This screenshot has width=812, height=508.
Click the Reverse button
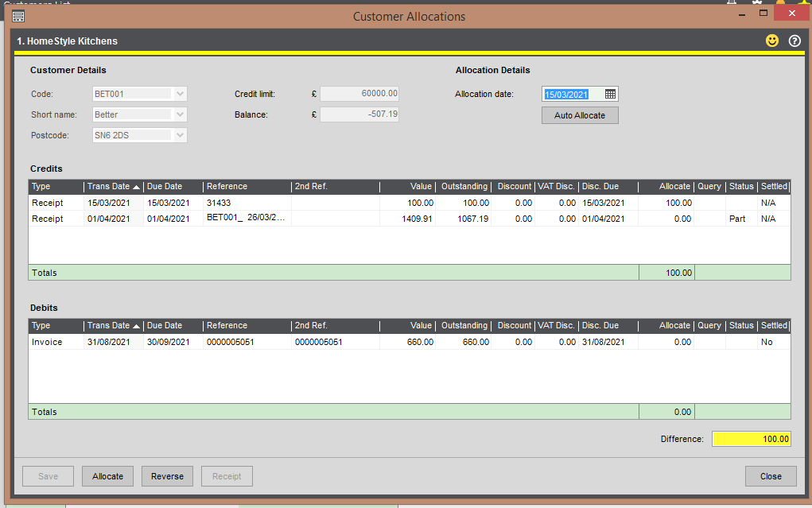point(167,476)
